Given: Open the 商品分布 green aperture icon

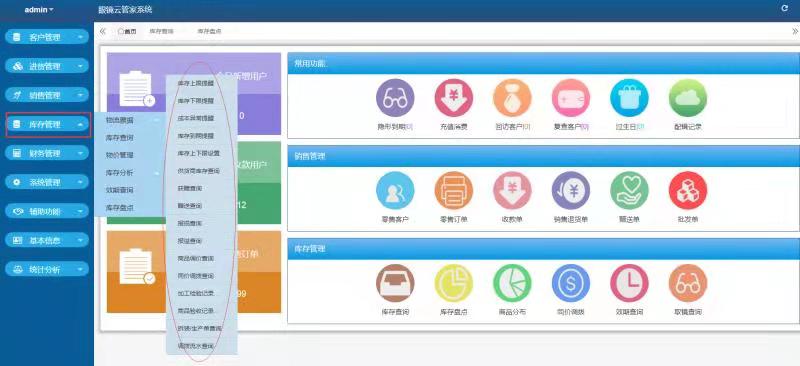Looking at the screenshot, I should pos(512,283).
